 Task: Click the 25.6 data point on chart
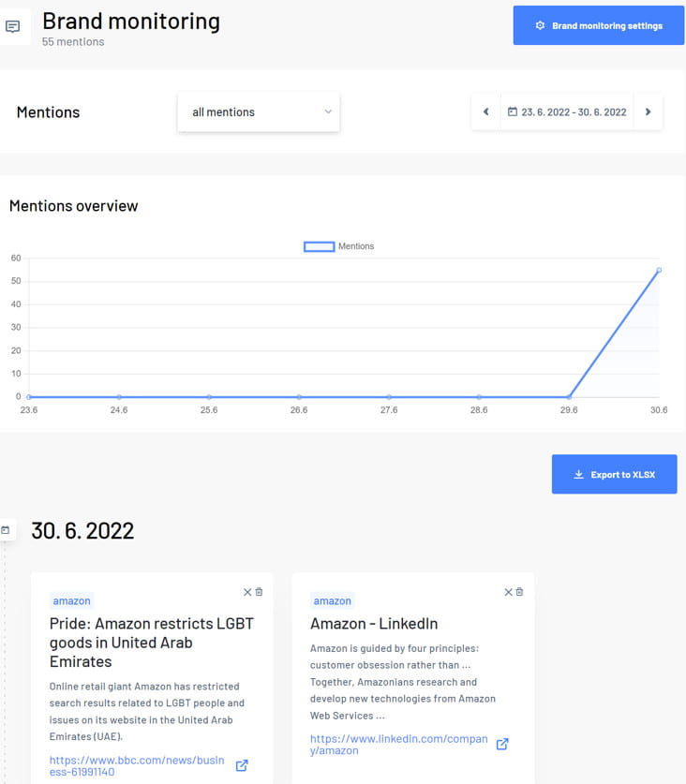209,397
